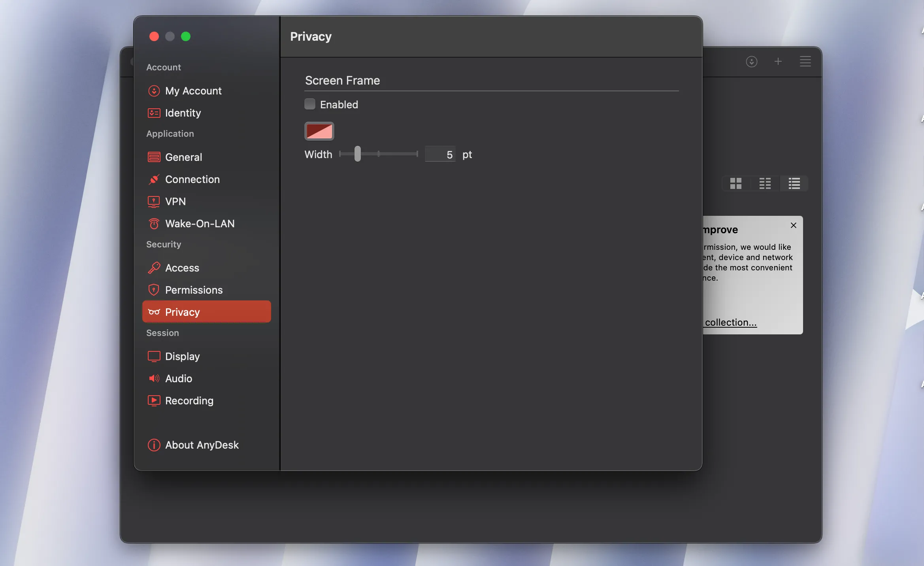The image size is (924, 566).
Task: Open the General settings section
Action: click(x=183, y=157)
